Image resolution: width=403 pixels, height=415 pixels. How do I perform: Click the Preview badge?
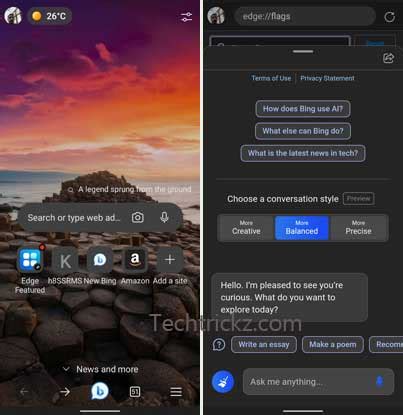358,199
